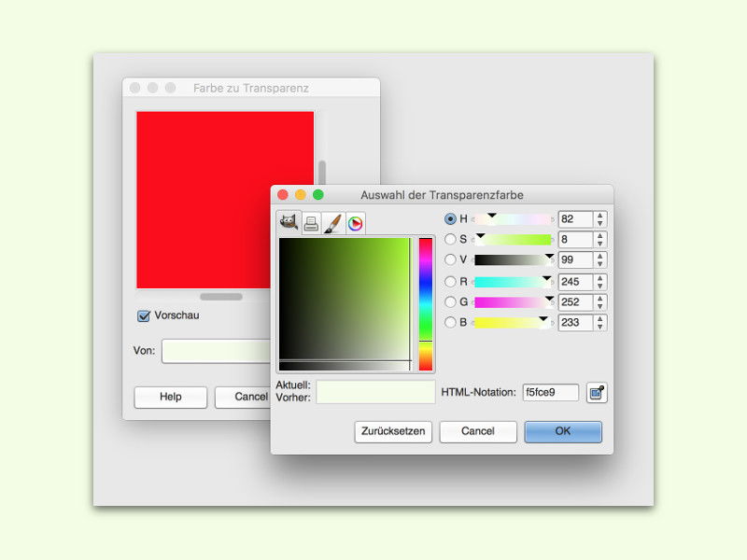Select the R red radio button
This screenshot has height=560, width=747.
(x=450, y=282)
